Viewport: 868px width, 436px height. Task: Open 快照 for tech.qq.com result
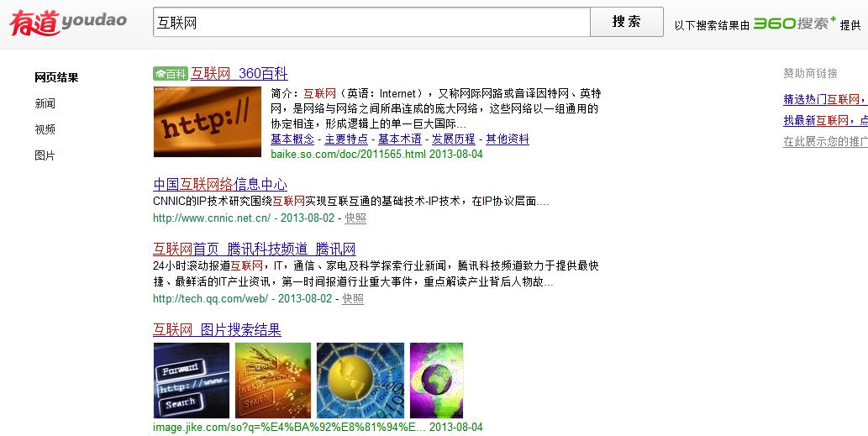pyautogui.click(x=353, y=299)
